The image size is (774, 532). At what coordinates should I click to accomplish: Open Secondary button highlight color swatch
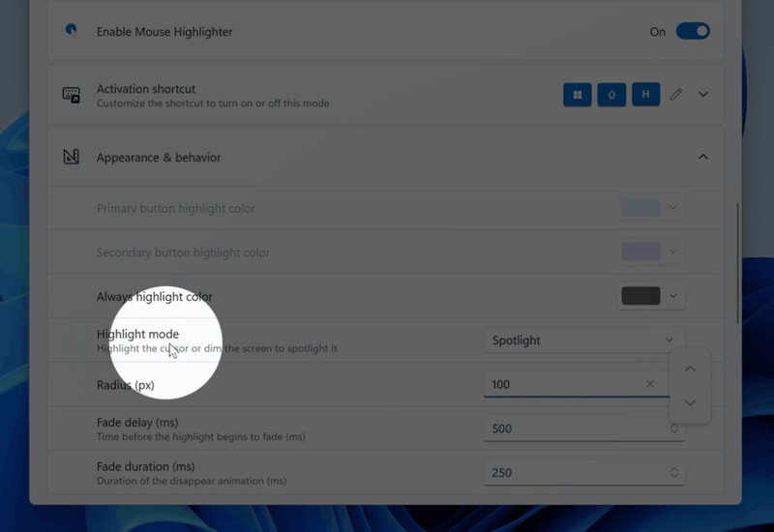tap(640, 251)
